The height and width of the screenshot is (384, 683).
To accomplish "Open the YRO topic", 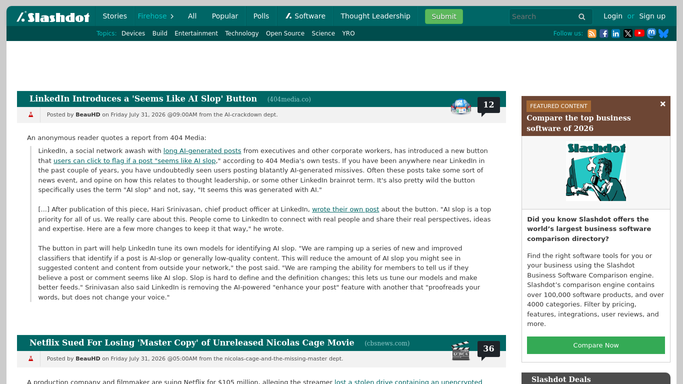I will (348, 34).
